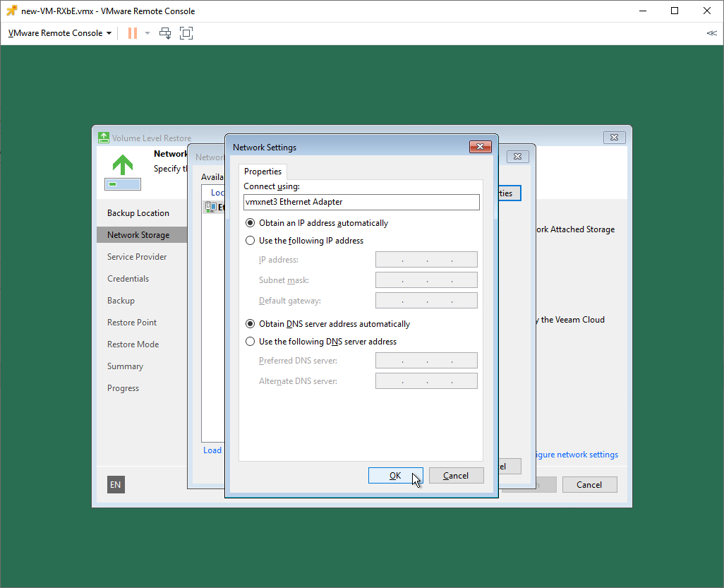Close the background network adapters dialog
The image size is (724, 588).
[x=518, y=157]
